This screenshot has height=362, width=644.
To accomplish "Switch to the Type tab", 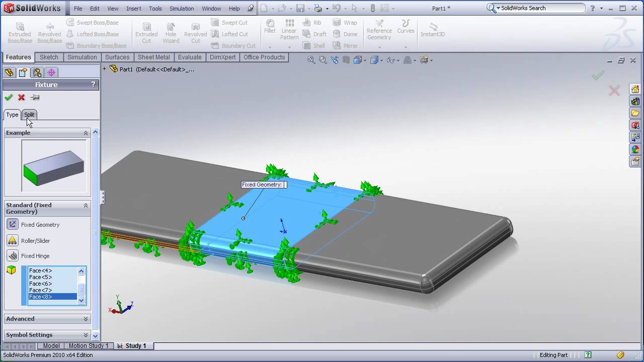I will [x=12, y=115].
